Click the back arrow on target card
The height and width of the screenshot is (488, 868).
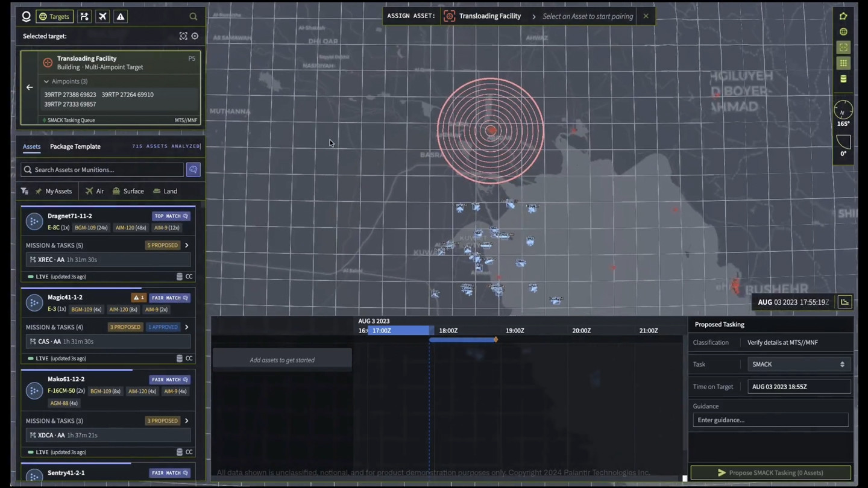(30, 87)
